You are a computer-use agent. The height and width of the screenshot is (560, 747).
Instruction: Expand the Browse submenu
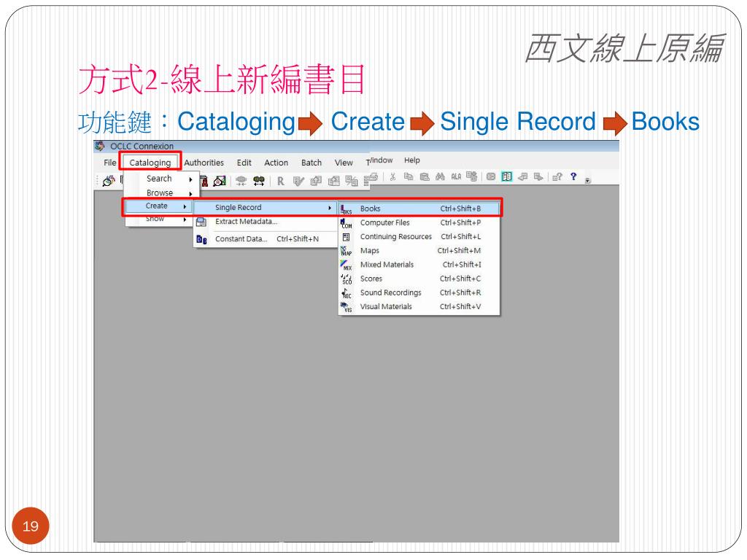click(x=160, y=193)
